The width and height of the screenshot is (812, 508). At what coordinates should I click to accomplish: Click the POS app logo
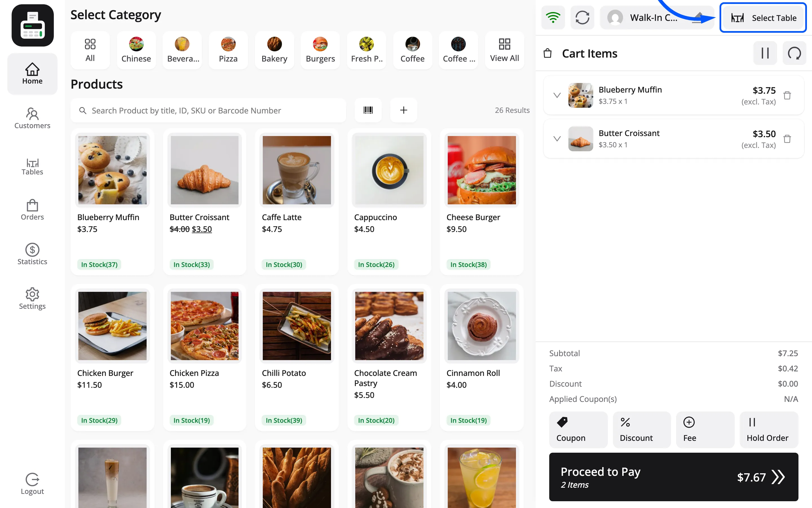click(x=32, y=25)
